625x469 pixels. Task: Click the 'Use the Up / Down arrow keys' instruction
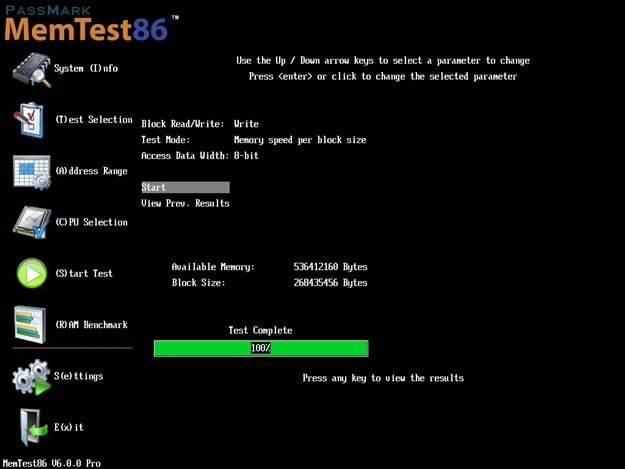[x=383, y=61]
